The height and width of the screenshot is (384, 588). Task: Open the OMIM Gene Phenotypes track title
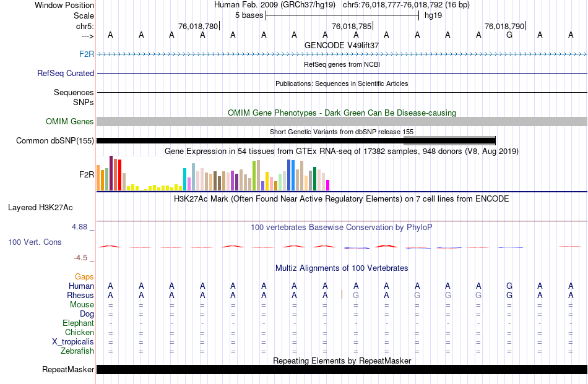[x=342, y=113]
